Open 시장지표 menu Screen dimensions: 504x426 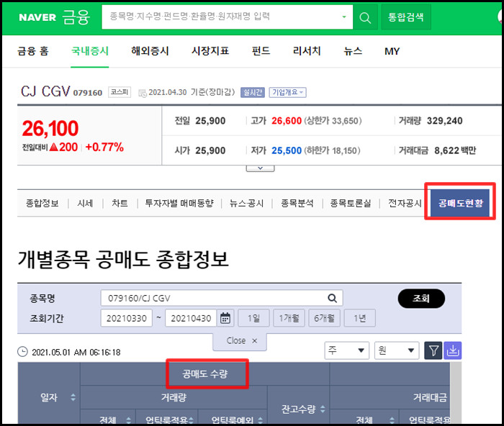point(210,51)
